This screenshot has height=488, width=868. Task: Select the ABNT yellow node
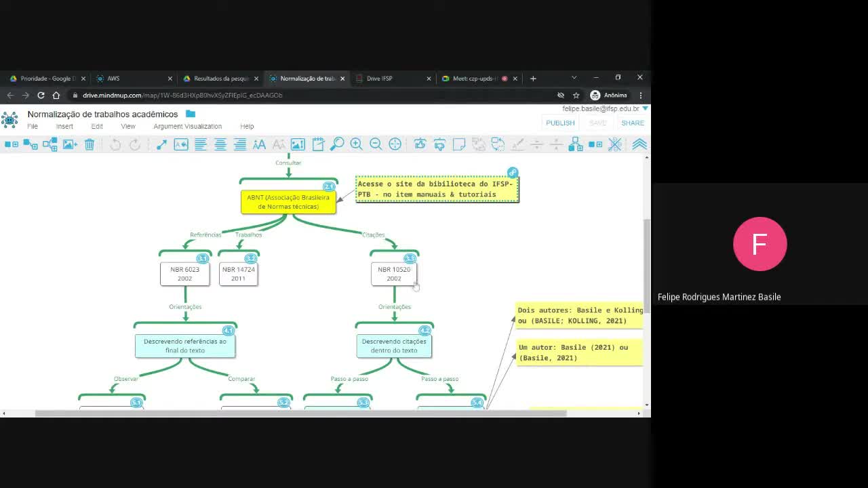coord(288,202)
